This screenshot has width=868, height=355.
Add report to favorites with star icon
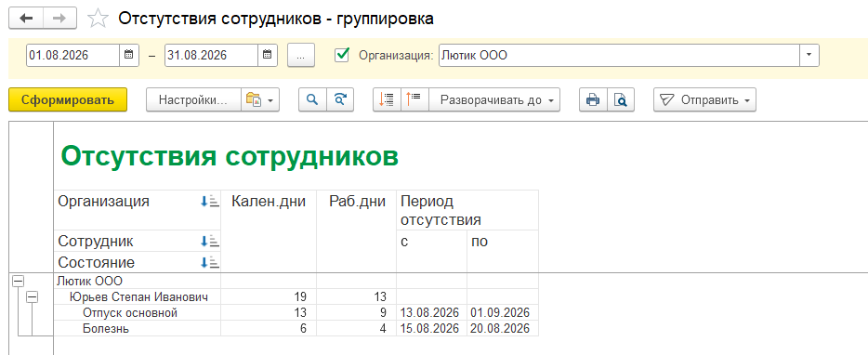click(x=99, y=19)
